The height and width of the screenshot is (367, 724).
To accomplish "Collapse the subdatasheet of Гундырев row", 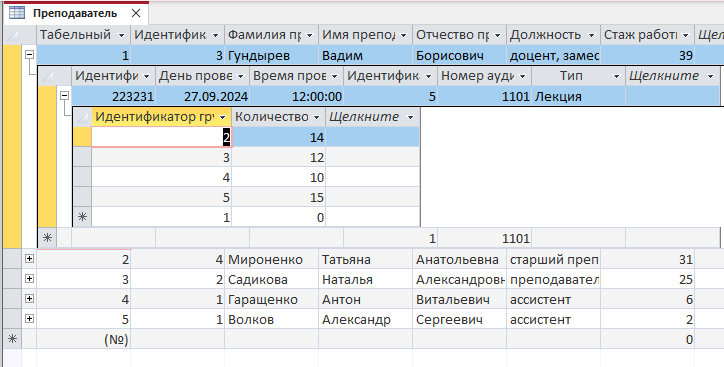I will (30, 54).
